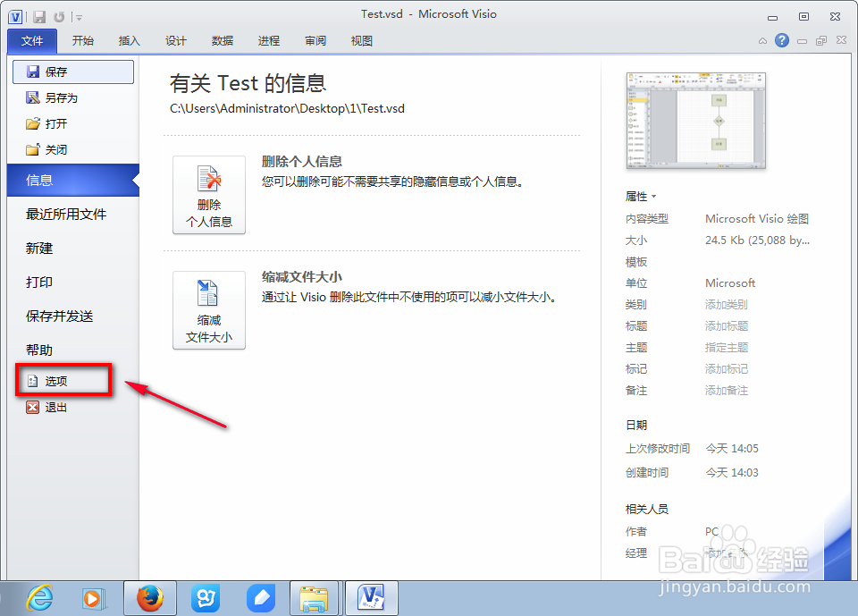Switch to the 开始 tab
858x616 pixels.
[x=82, y=41]
